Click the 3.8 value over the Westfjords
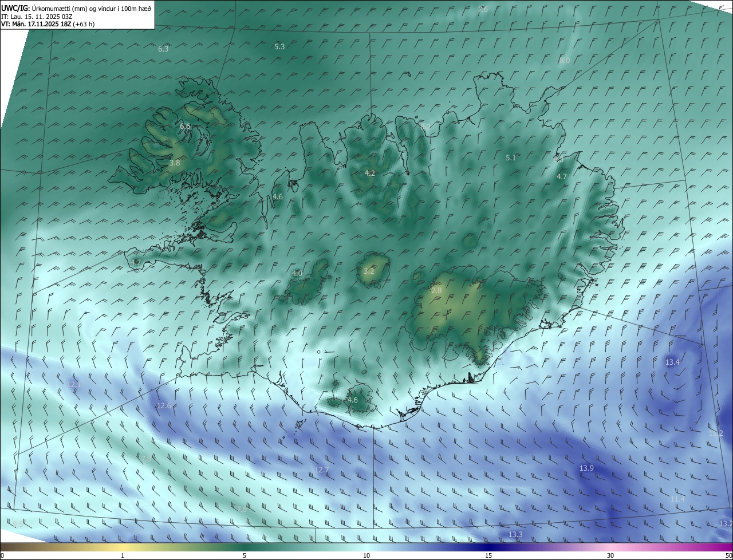The image size is (733, 560). pyautogui.click(x=175, y=163)
